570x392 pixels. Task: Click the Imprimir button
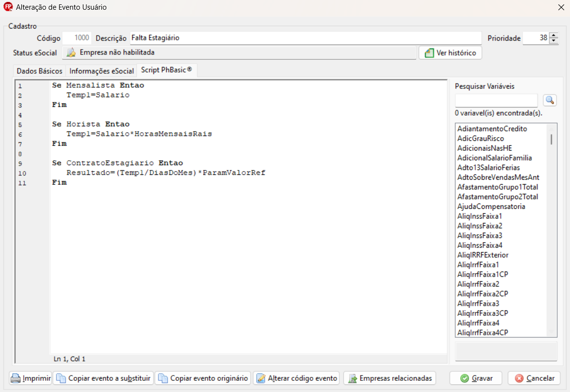click(x=31, y=378)
